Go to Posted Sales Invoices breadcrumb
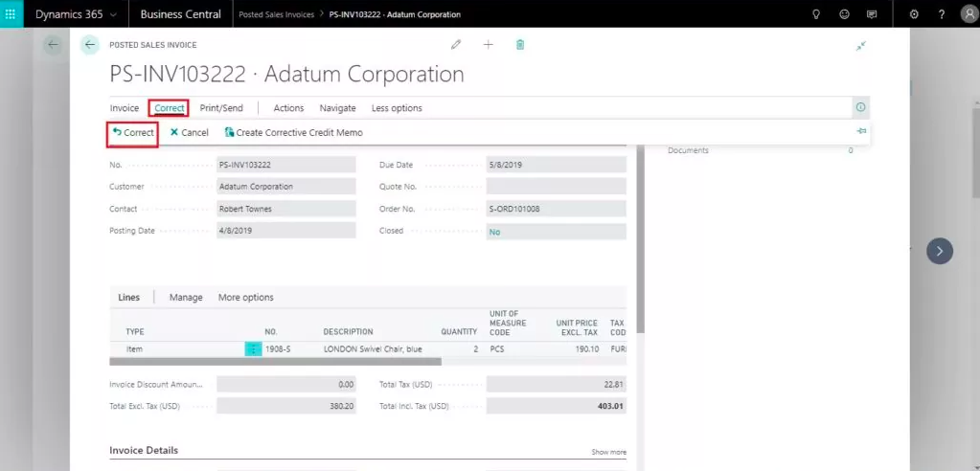The height and width of the screenshot is (471, 980). [x=276, y=14]
